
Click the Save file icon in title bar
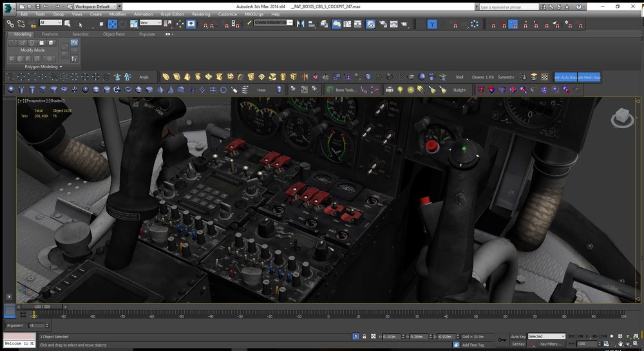[38, 6]
